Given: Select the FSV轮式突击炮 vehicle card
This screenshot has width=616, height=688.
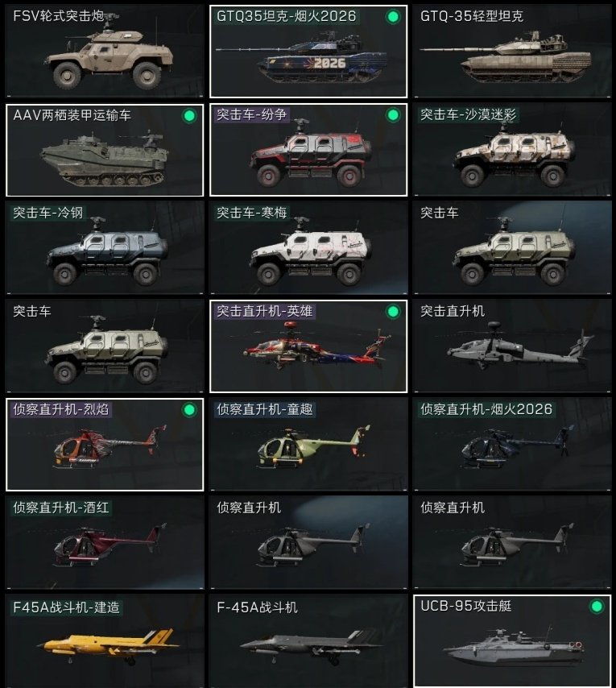Looking at the screenshot, I should click(x=105, y=52).
